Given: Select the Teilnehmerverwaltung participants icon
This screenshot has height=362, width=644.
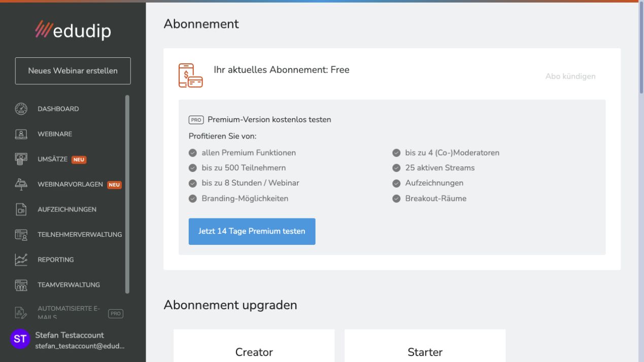Looking at the screenshot, I should point(21,235).
